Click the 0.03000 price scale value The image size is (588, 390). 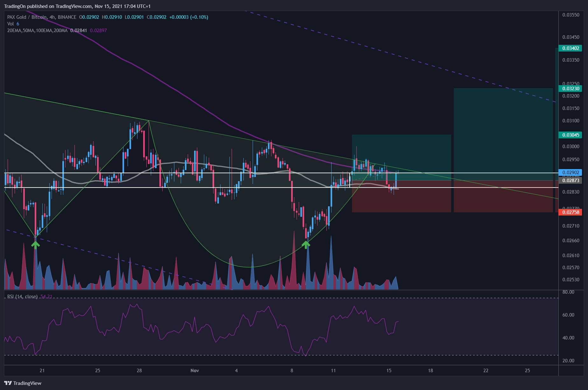click(571, 147)
